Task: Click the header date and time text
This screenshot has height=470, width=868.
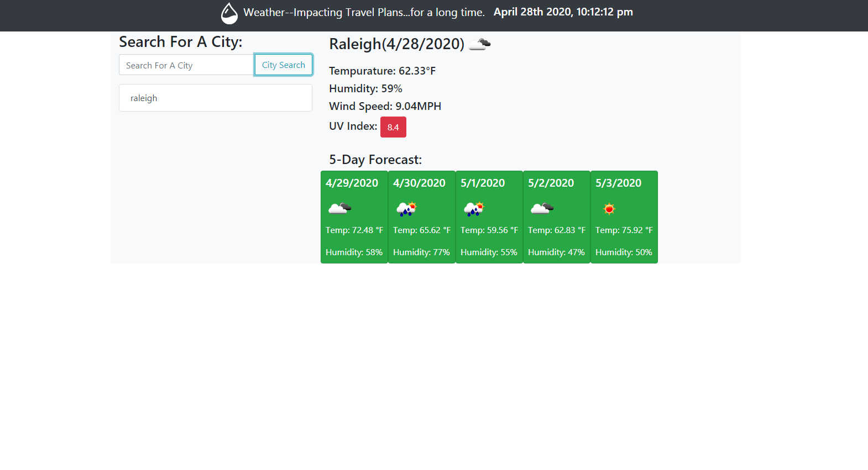Action: (563, 12)
